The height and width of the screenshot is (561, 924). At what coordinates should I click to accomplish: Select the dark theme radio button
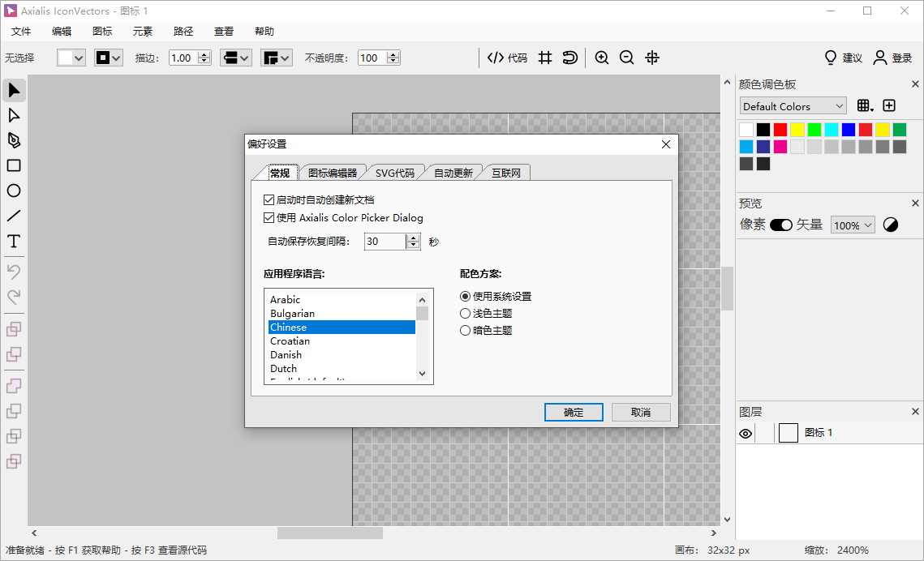(x=465, y=330)
